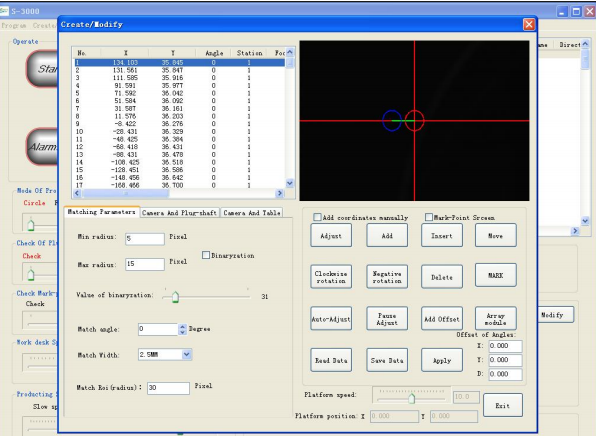Viewport: 596px width, 436px height.
Task: Close the Create/Modify dialog
Action: 529,24
